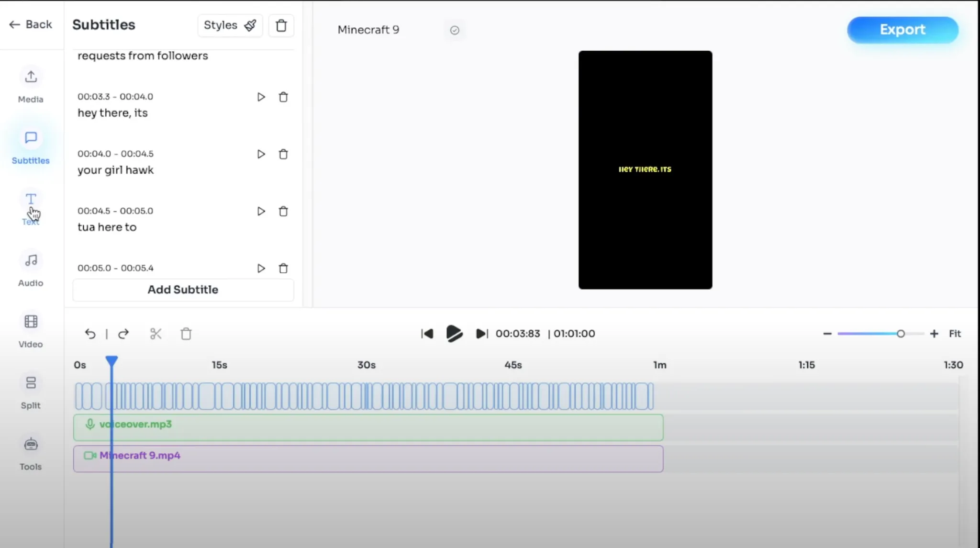Delete all subtitles with top trash icon

[x=281, y=25]
